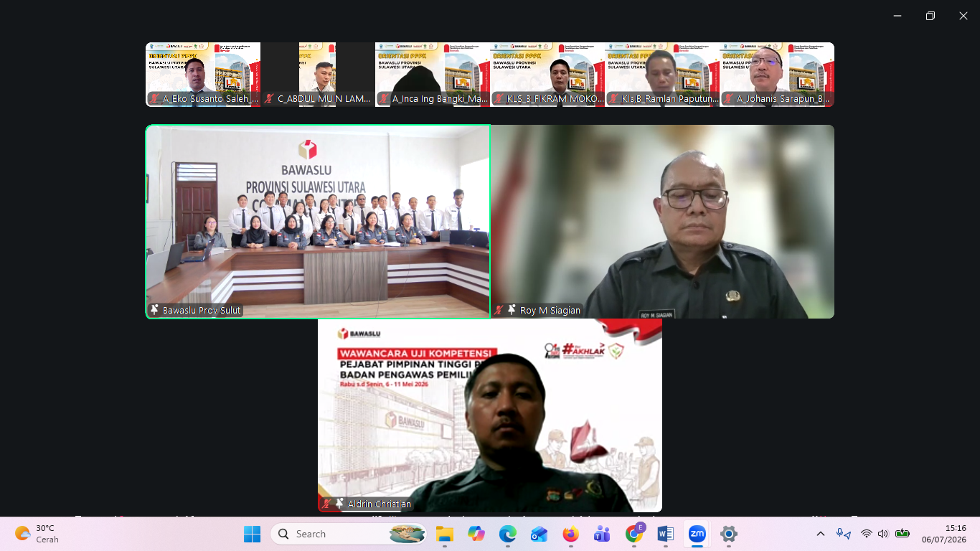Open Microsoft Edge from the taskbar
Image resolution: width=980 pixels, height=551 pixels.
click(x=508, y=534)
